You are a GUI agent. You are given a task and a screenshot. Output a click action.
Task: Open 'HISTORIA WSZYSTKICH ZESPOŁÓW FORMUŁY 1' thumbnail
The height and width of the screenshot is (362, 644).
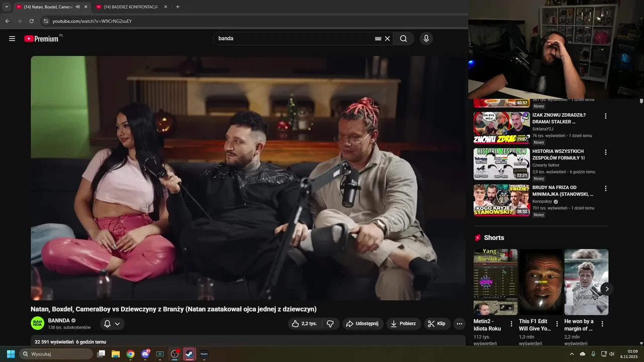pos(502,164)
